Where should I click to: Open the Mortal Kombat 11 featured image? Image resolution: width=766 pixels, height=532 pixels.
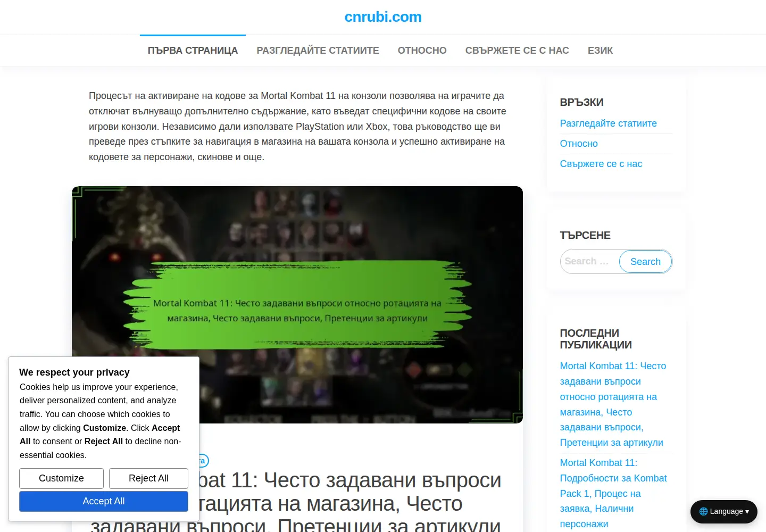(x=297, y=305)
